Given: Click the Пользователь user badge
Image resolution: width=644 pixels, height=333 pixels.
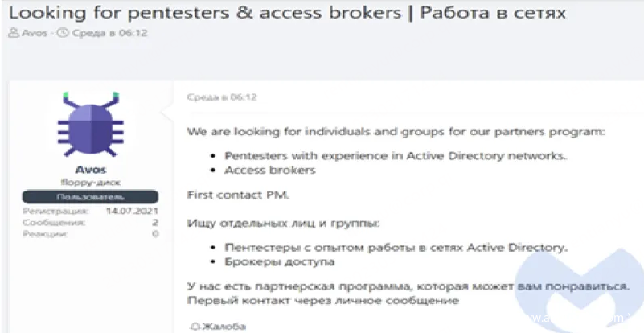Looking at the screenshot, I should [90, 196].
